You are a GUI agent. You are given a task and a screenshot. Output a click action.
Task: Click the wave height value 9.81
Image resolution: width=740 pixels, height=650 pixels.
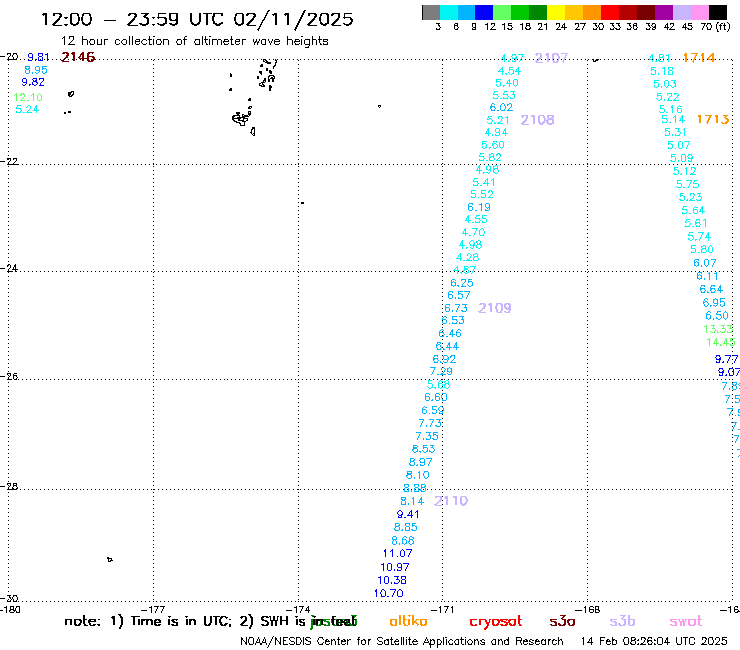(x=38, y=57)
